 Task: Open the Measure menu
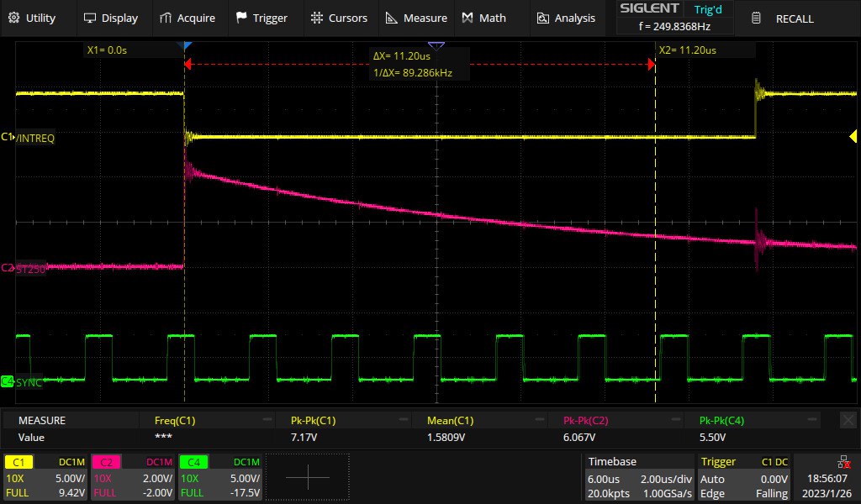point(416,18)
